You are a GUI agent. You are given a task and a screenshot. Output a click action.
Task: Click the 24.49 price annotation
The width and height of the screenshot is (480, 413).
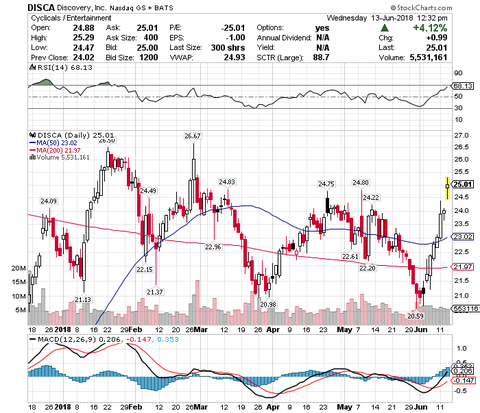pyautogui.click(x=148, y=191)
